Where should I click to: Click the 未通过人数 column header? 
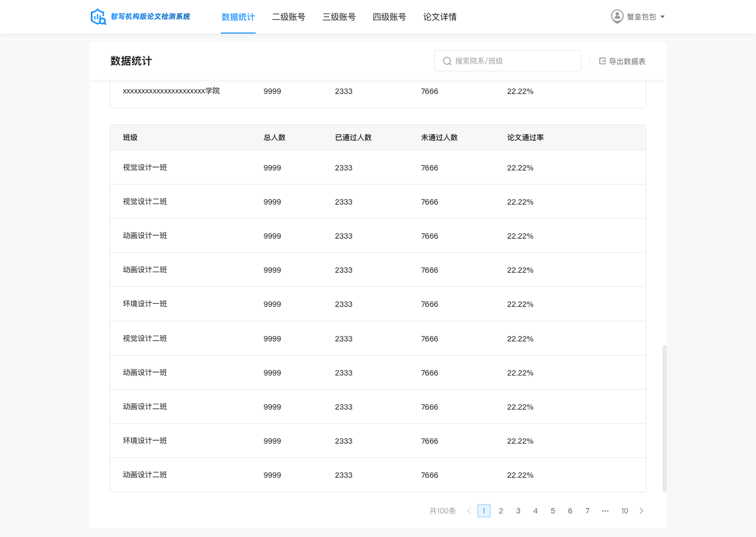click(439, 137)
